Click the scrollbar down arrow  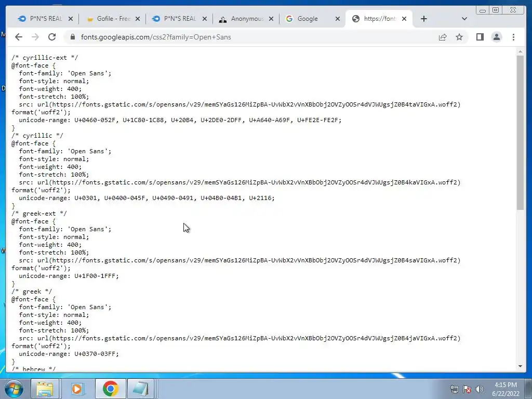520,366
